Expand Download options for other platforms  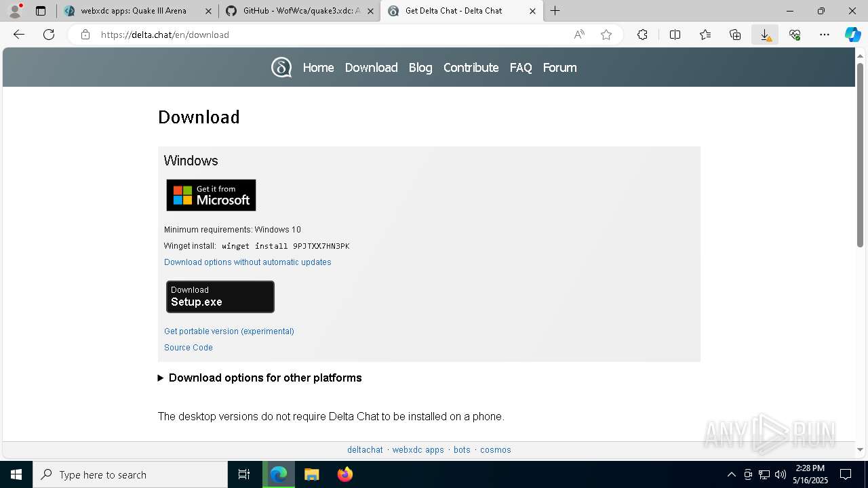[260, 378]
